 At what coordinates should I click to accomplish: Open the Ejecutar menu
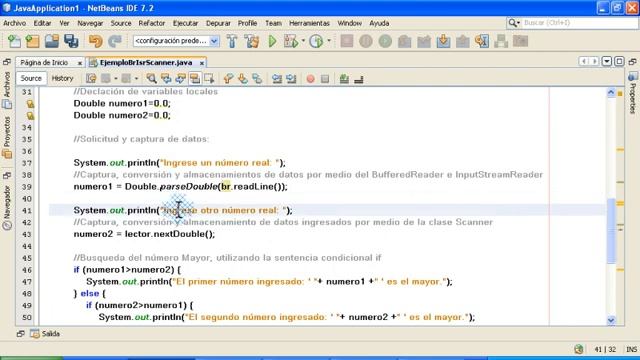[185, 23]
